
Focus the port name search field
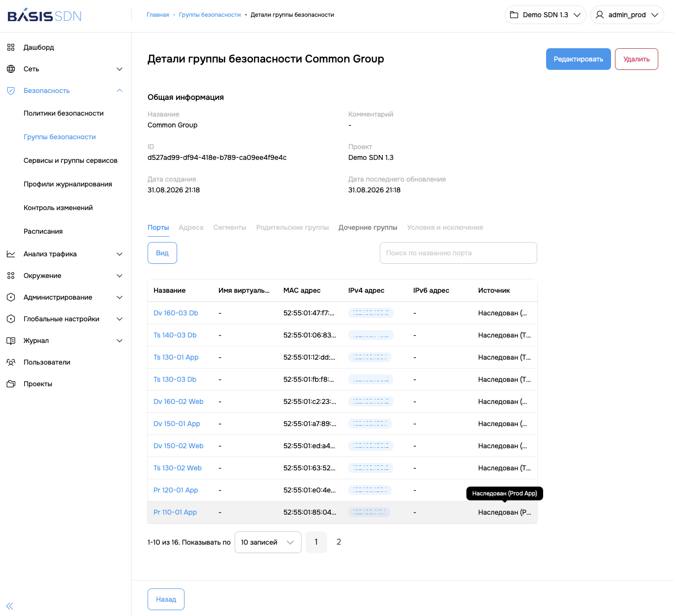pyautogui.click(x=459, y=253)
